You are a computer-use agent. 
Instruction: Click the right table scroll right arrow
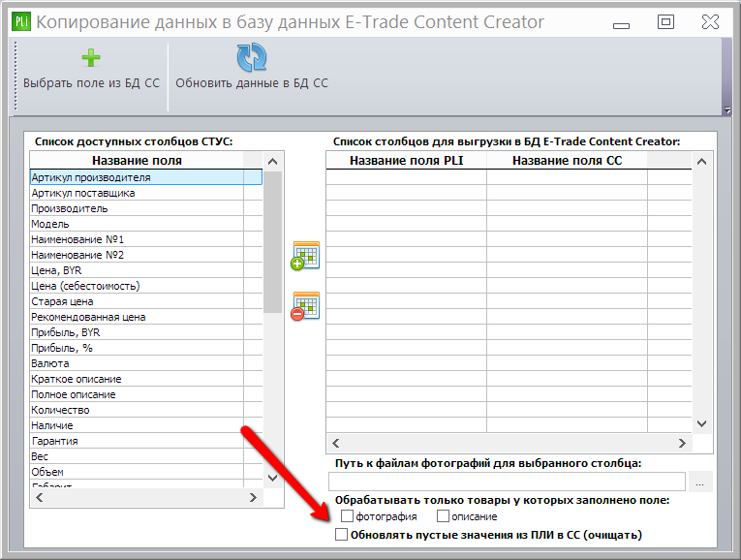[682, 443]
